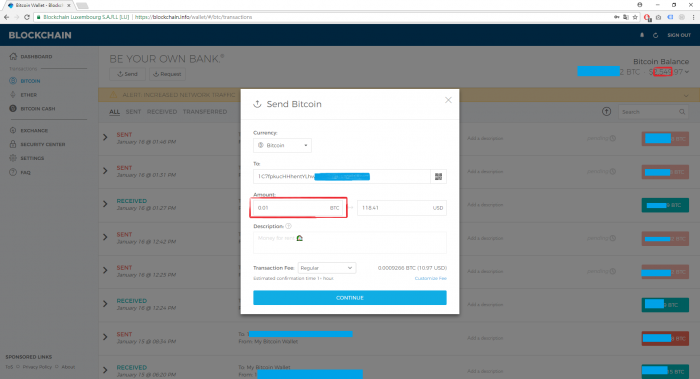Viewport: 700px width, 379px height.
Task: Click the export history arrow icon
Action: tap(606, 112)
